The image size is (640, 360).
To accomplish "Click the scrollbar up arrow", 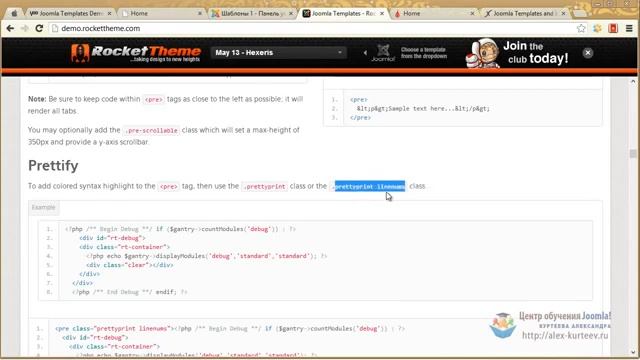I will click(633, 82).
